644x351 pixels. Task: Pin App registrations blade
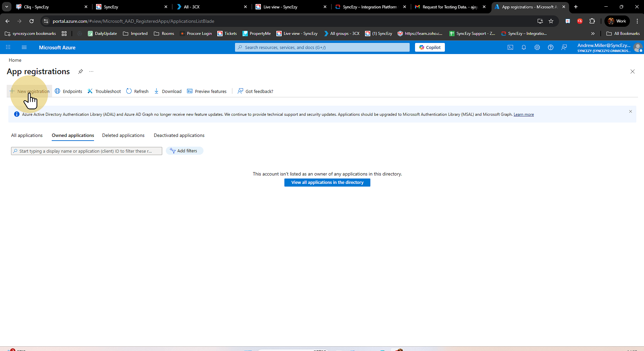point(81,71)
